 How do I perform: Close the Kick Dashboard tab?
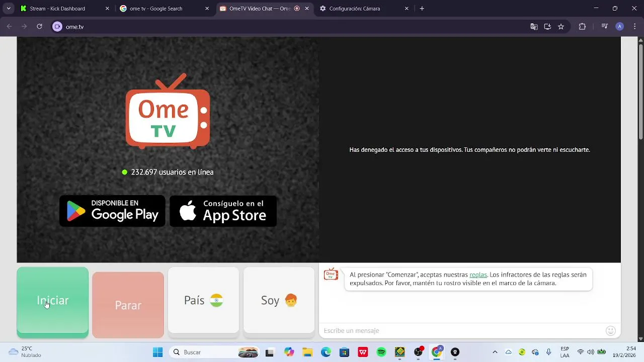(x=107, y=9)
